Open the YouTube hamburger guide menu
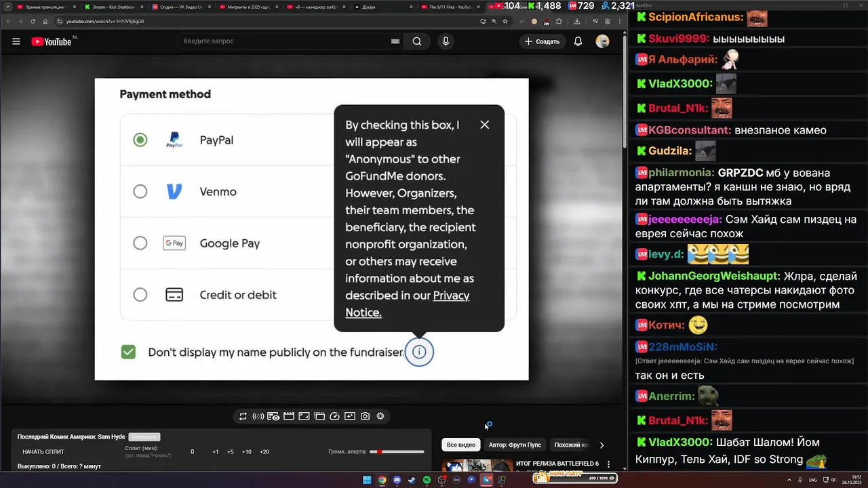The height and width of the screenshot is (488, 868). pos(16,41)
